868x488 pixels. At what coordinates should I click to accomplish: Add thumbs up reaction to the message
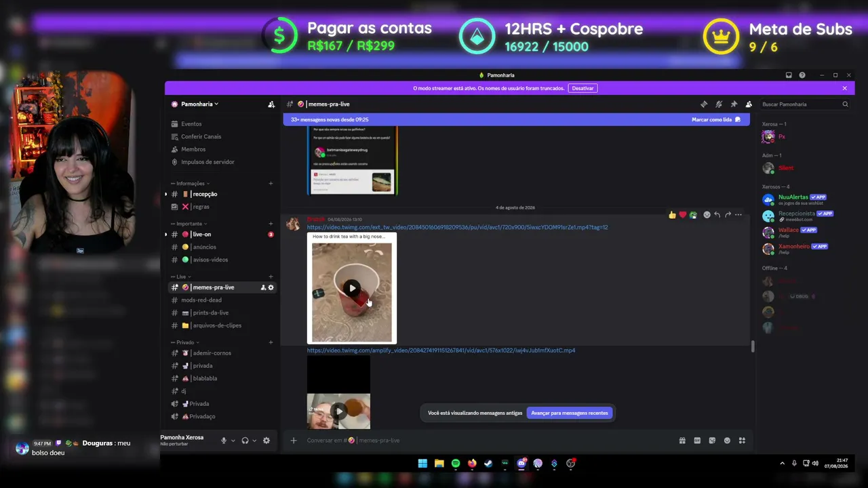click(x=672, y=215)
